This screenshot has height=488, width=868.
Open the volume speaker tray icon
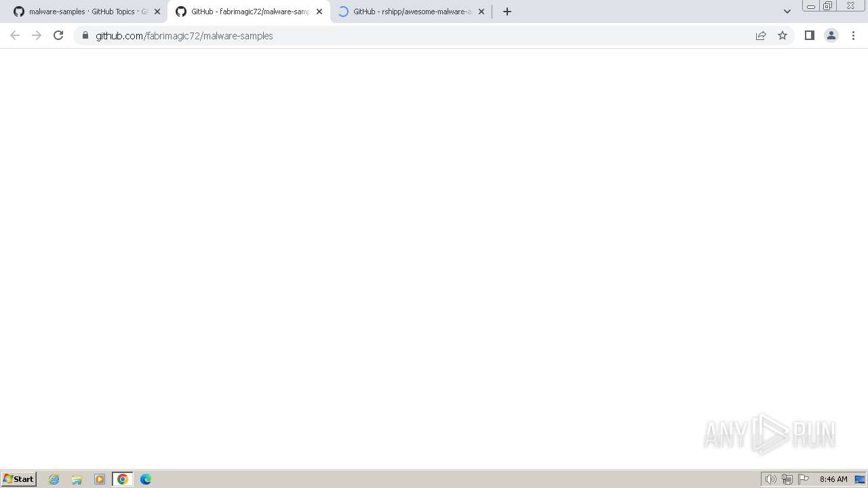[771, 479]
